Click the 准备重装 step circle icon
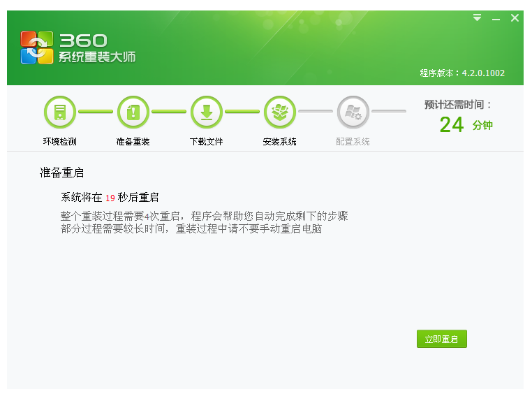532x394 pixels. click(x=133, y=112)
